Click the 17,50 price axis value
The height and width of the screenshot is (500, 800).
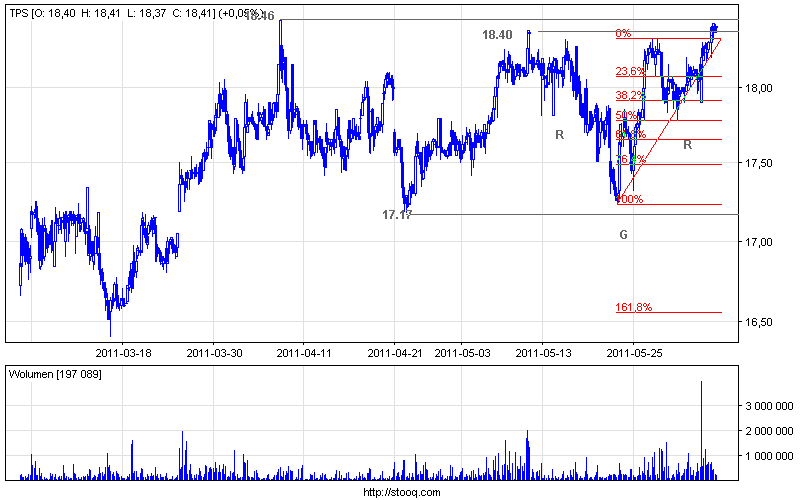click(x=758, y=163)
